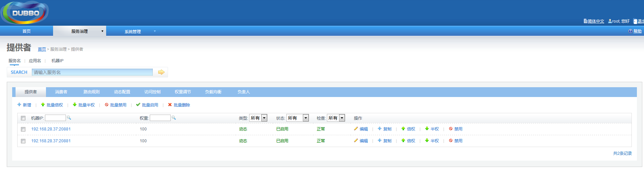
Task: Click the 首页 breadcrumb link
Action: (x=42, y=49)
